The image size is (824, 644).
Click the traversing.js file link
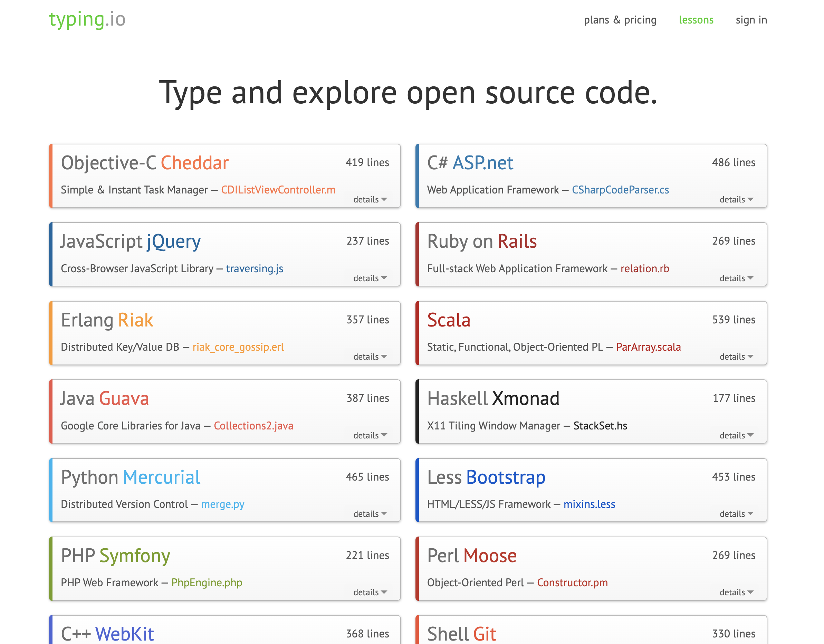255,268
